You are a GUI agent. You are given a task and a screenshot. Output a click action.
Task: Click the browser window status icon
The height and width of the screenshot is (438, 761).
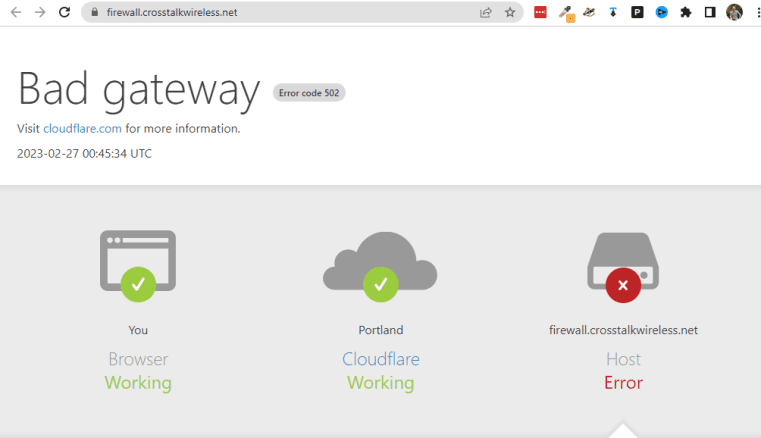138,266
